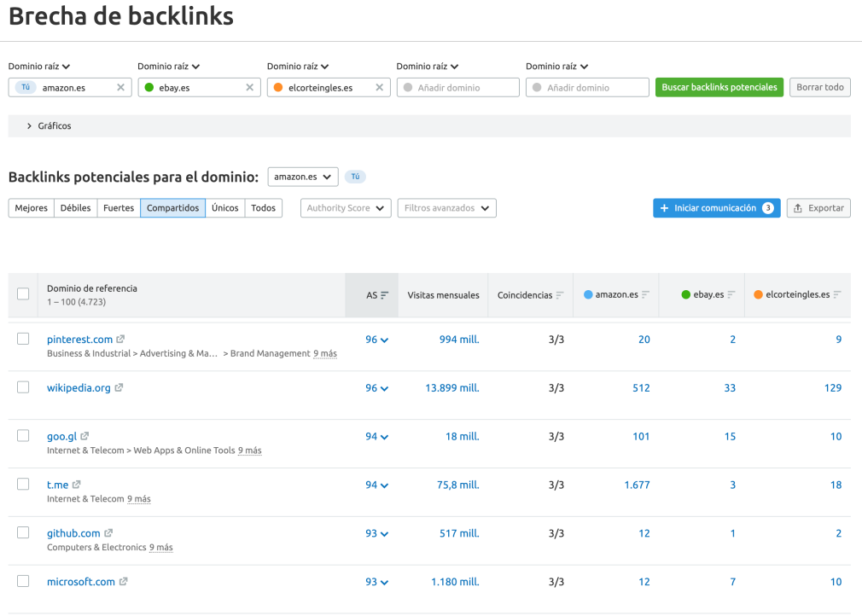This screenshot has width=862, height=616.
Task: Open pinterest.com external link icon
Action: tap(120, 339)
